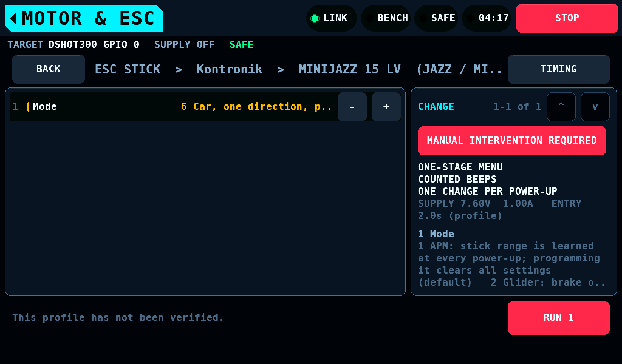Click the 'SUPPLY 7.60V 1.00A' readout
Screen dimensions: 622x364
pos(475,204)
